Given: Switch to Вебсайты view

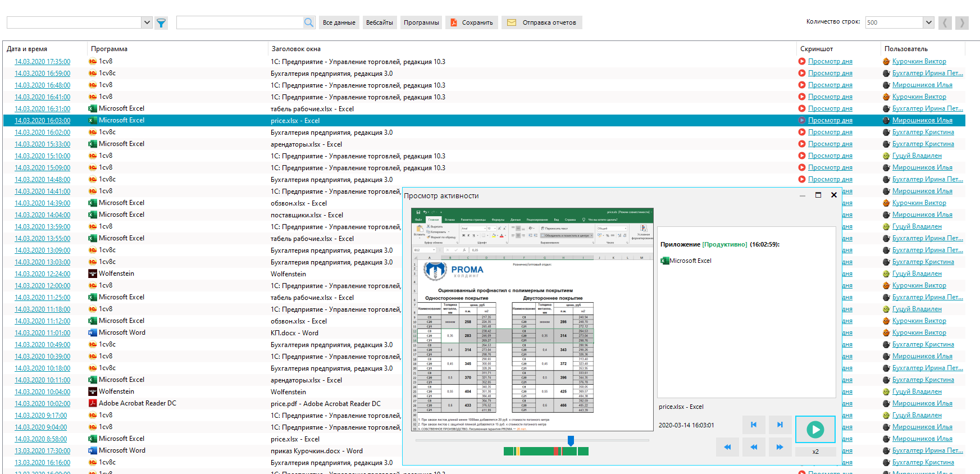Looking at the screenshot, I should coord(380,22).
